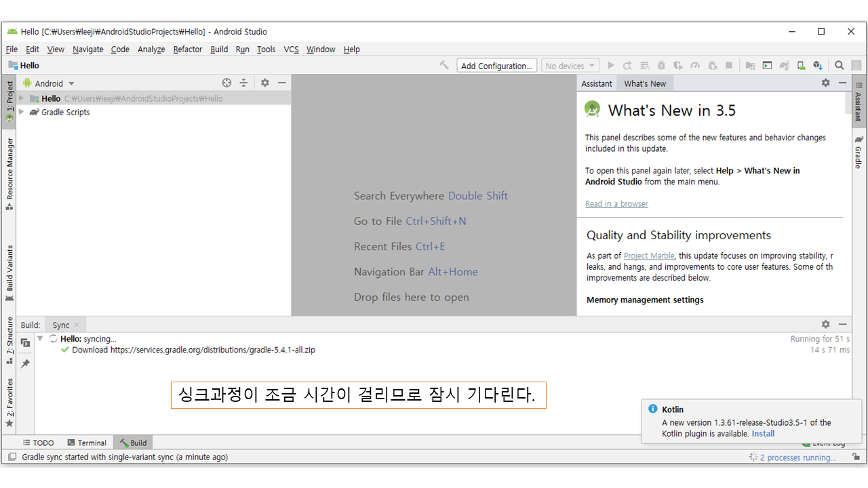The height and width of the screenshot is (488, 868).
Task: Click Sync Project with Gradle Files icon
Action: pos(785,66)
